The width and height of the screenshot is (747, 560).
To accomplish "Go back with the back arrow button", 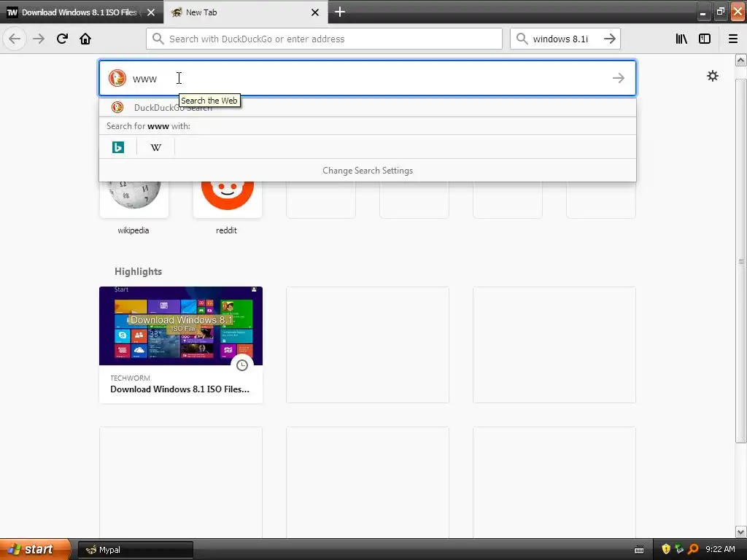I will click(15, 39).
